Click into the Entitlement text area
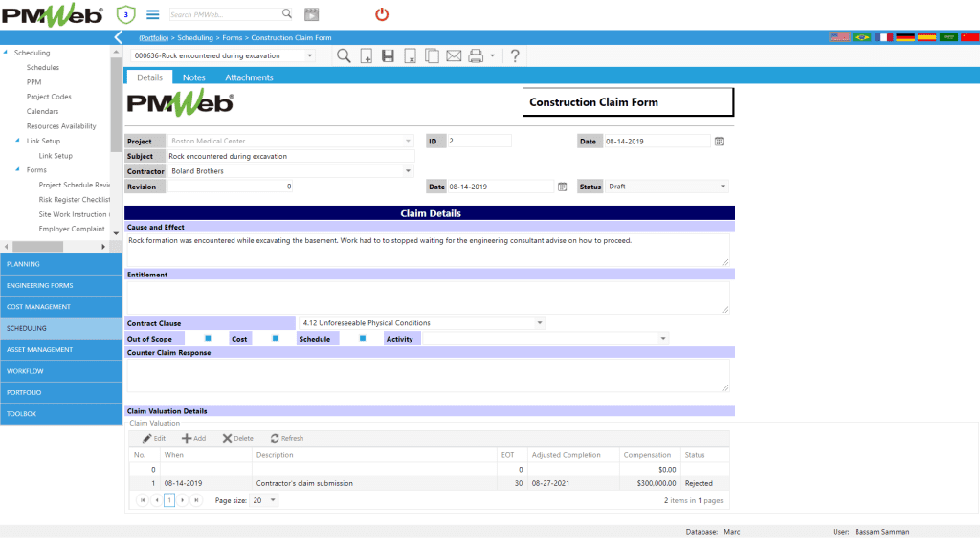The height and width of the screenshot is (551, 980). [428, 298]
